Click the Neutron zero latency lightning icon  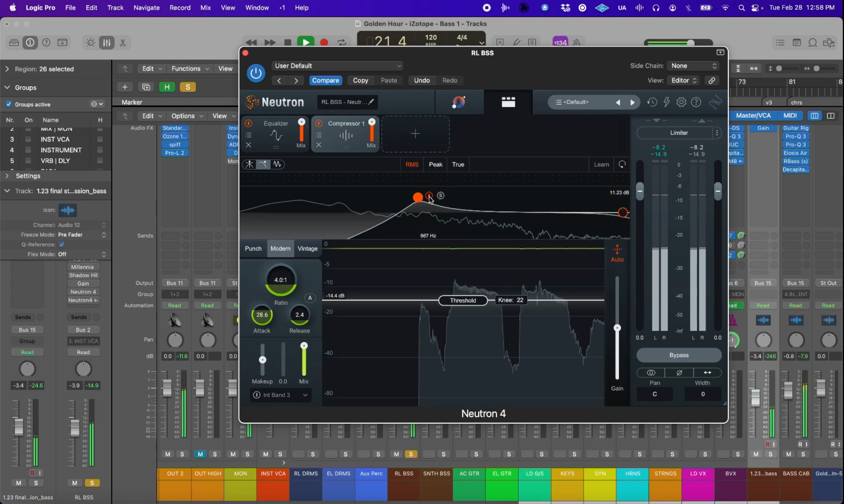(x=667, y=103)
